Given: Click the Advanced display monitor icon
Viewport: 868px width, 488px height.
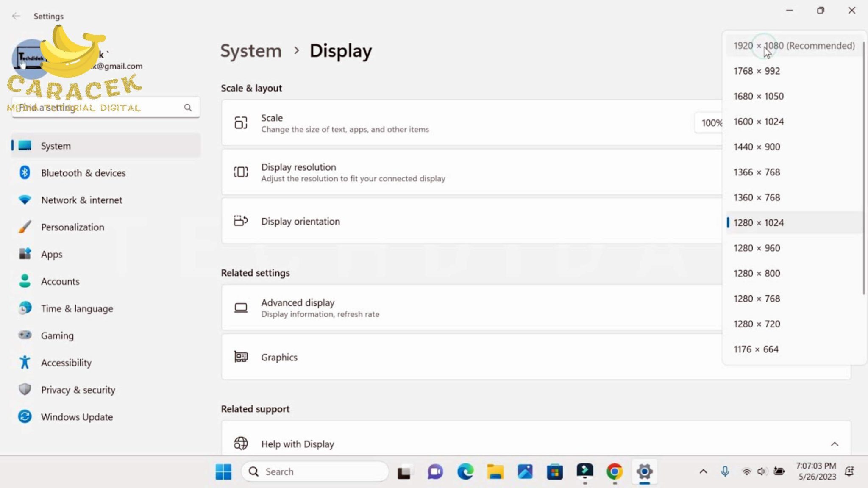Looking at the screenshot, I should pyautogui.click(x=241, y=308).
